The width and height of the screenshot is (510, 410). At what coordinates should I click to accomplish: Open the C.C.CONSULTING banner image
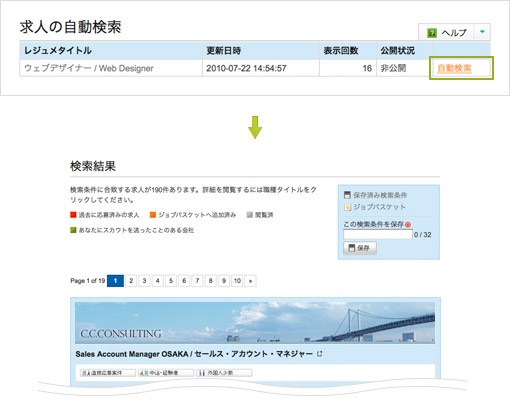(255, 323)
